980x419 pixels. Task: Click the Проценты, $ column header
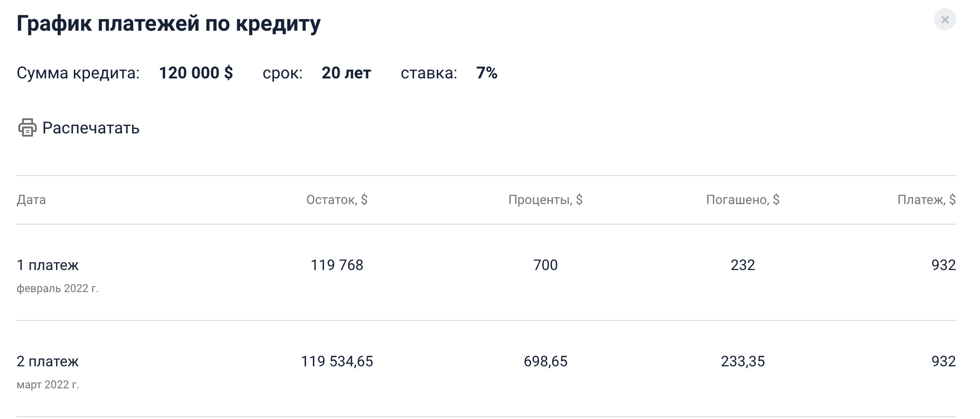click(545, 199)
